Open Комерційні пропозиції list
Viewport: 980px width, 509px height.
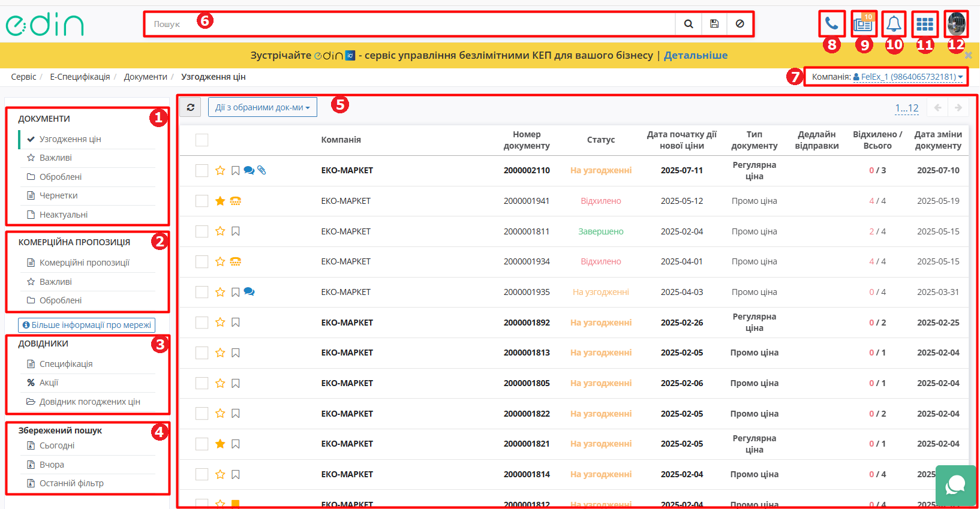(x=85, y=263)
